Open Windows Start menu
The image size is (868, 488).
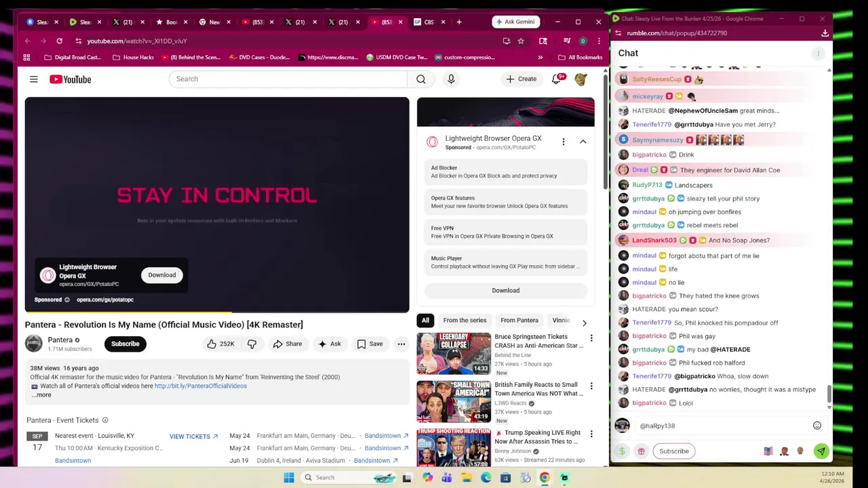[x=289, y=477]
